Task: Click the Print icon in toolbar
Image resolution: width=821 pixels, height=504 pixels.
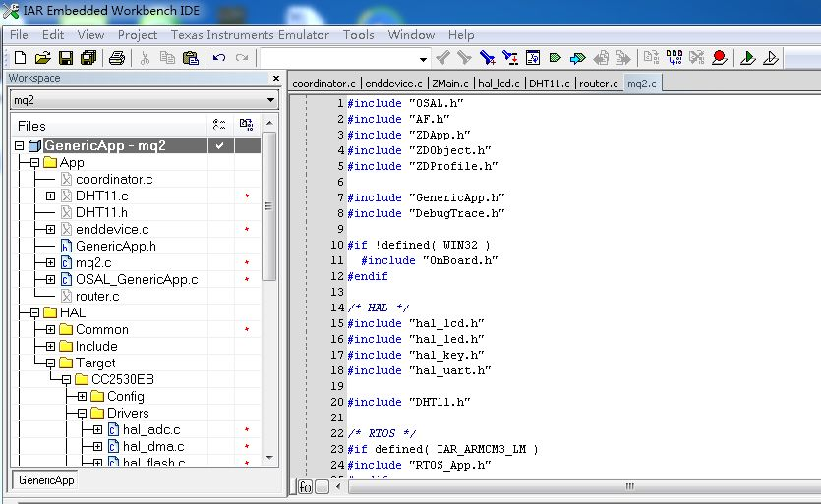Action: (116, 58)
